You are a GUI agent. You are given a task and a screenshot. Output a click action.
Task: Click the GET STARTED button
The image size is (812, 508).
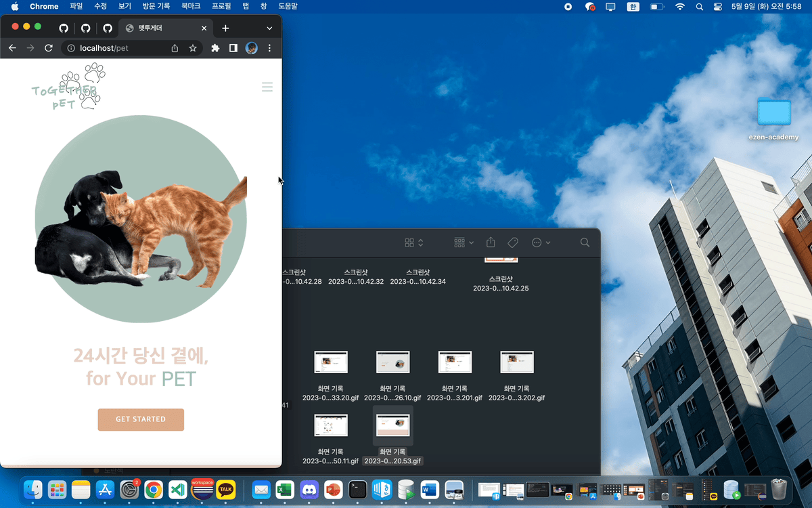141,419
